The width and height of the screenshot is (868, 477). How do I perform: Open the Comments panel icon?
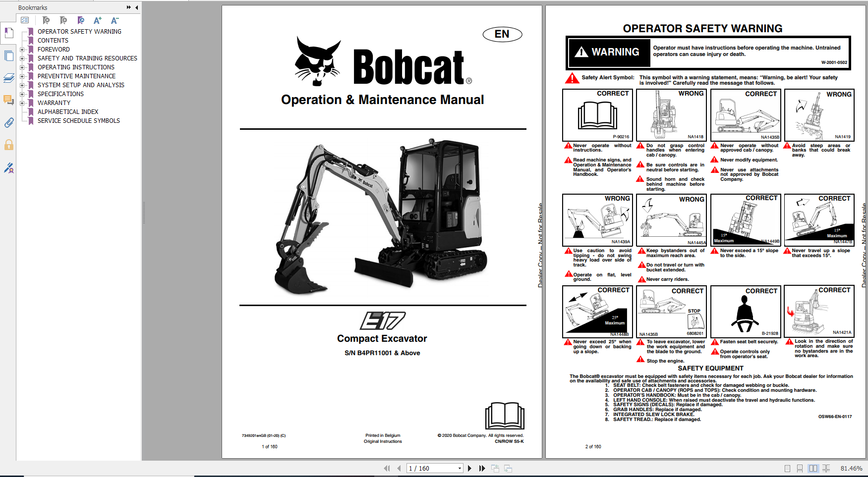tap(8, 100)
